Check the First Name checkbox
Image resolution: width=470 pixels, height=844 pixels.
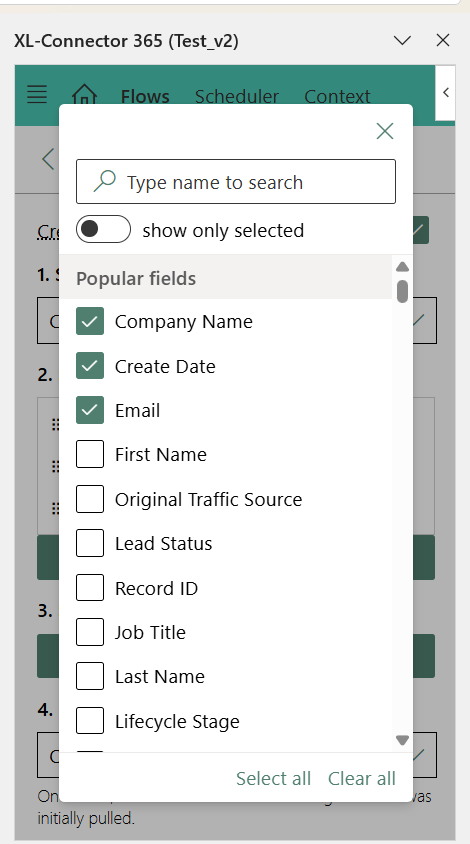(x=90, y=454)
